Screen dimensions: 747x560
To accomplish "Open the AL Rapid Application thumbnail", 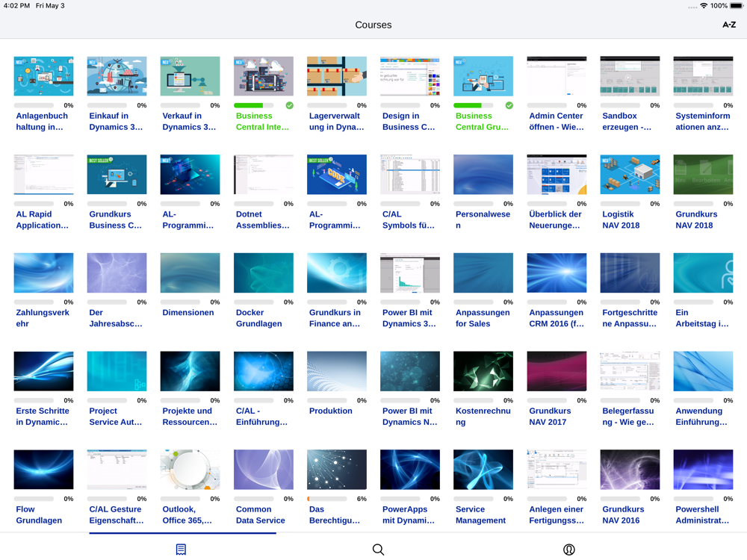I will pos(44,174).
